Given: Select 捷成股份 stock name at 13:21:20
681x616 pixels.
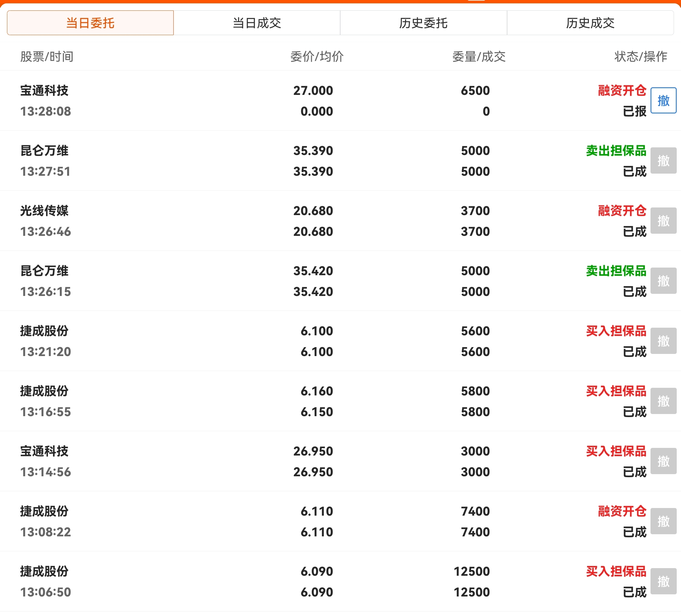Looking at the screenshot, I should tap(44, 331).
